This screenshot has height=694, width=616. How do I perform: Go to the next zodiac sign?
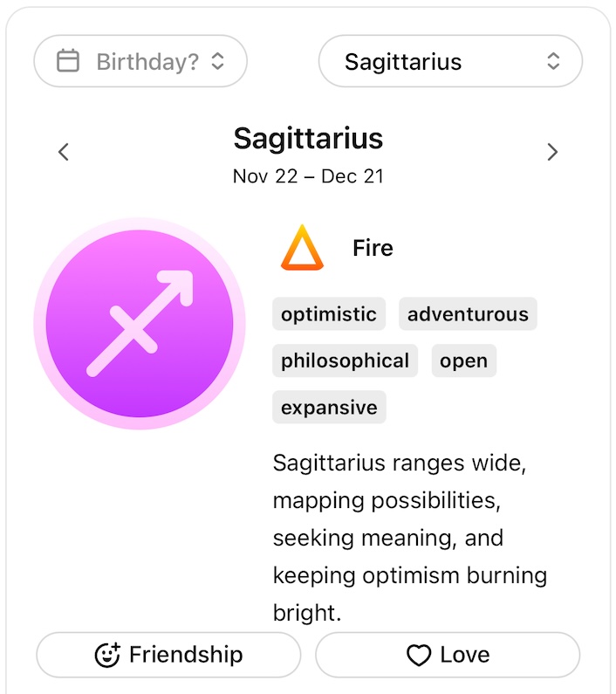(x=551, y=152)
